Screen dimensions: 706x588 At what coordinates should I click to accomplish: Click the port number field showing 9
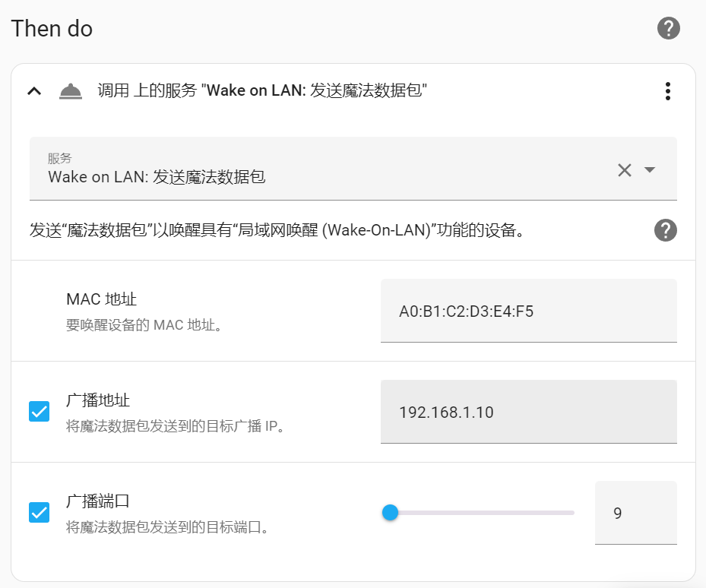pyautogui.click(x=635, y=513)
